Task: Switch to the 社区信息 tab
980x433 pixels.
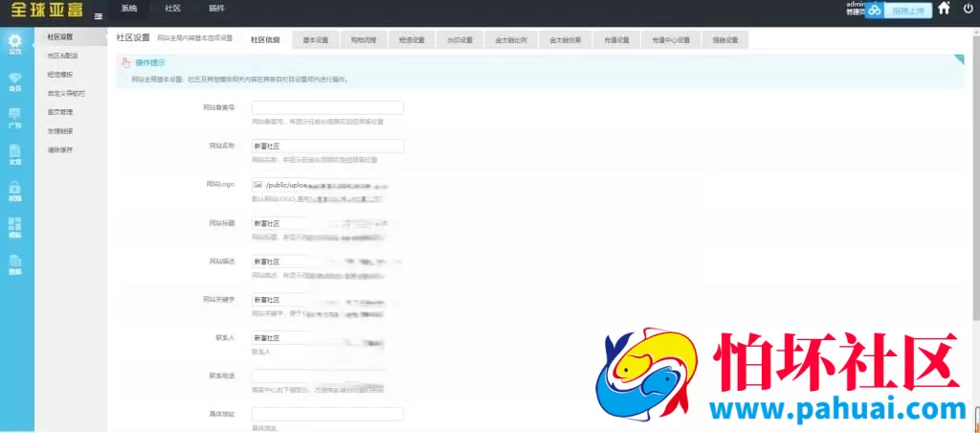Action: click(x=266, y=39)
